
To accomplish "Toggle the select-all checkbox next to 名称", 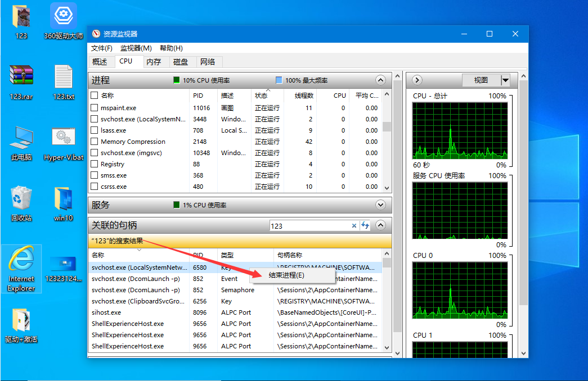I will (95, 96).
